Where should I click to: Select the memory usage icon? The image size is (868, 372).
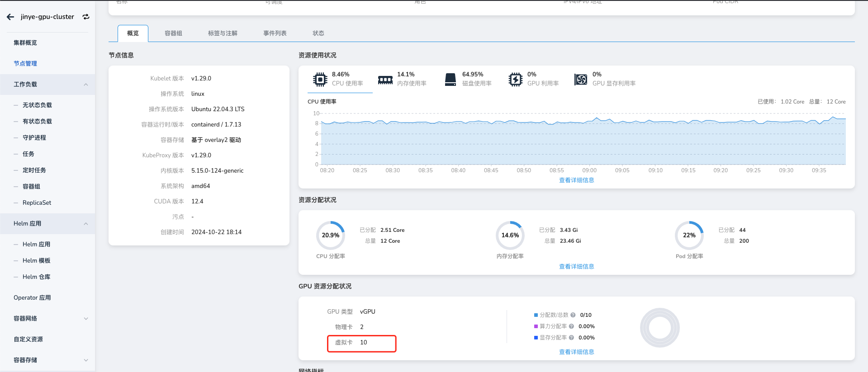pos(385,80)
